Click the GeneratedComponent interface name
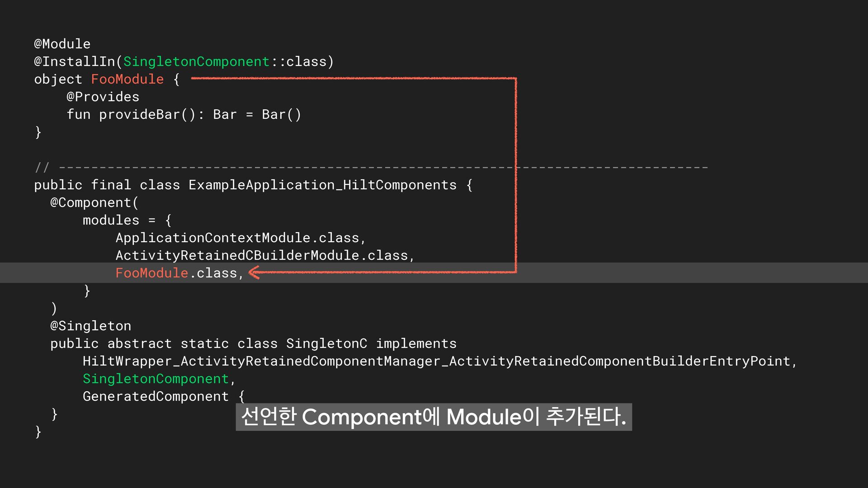 [x=156, y=396]
